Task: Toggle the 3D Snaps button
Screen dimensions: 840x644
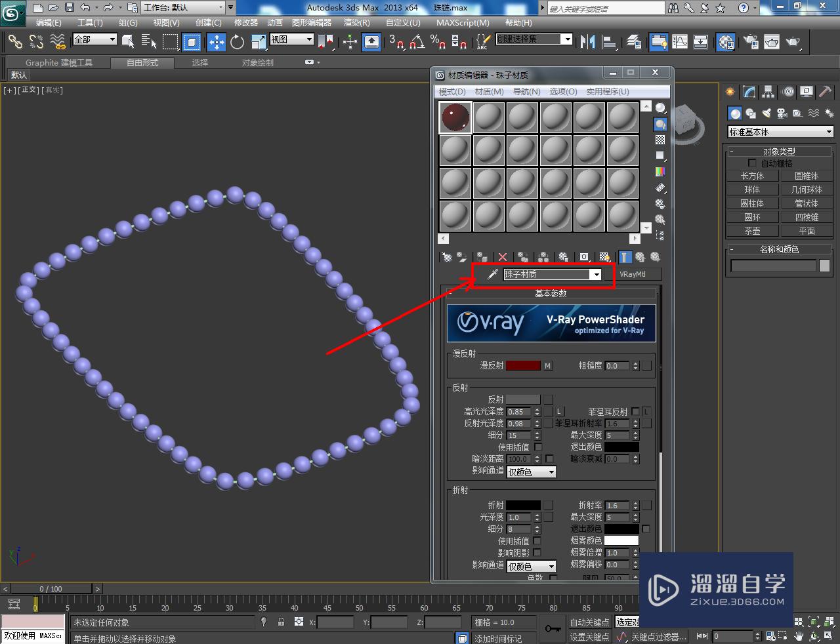Action: (396, 42)
